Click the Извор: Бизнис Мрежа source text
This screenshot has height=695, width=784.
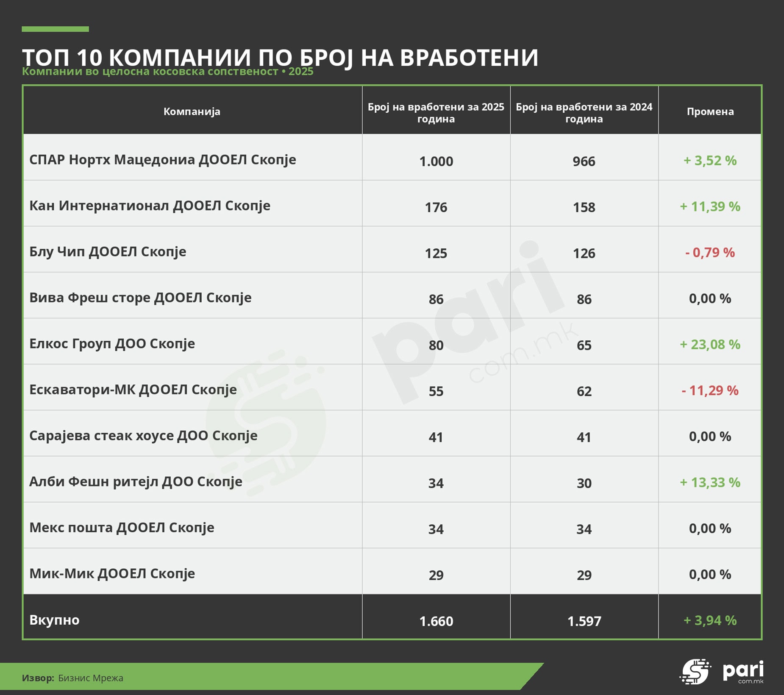click(72, 678)
